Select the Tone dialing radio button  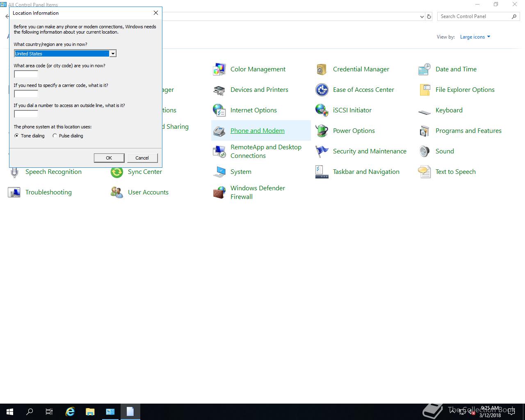pyautogui.click(x=17, y=136)
